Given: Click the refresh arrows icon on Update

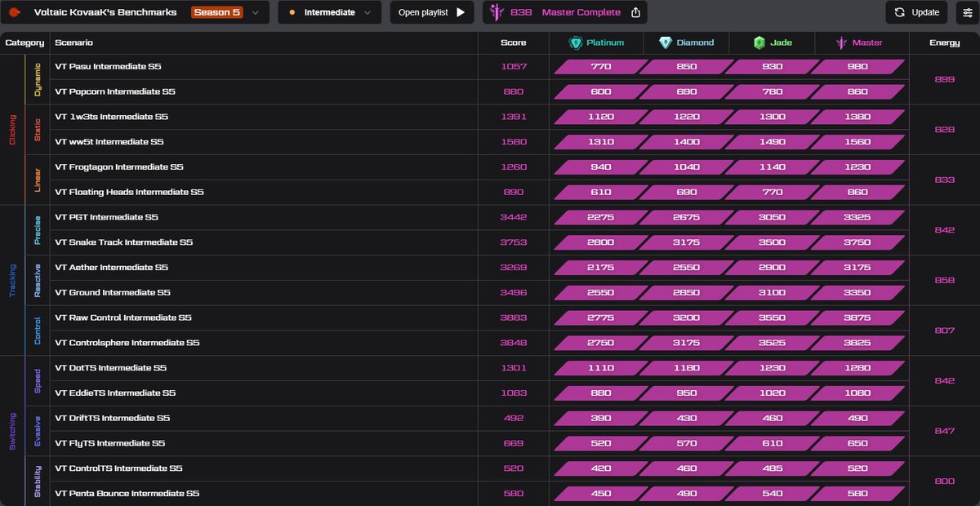Looking at the screenshot, I should pos(899,12).
